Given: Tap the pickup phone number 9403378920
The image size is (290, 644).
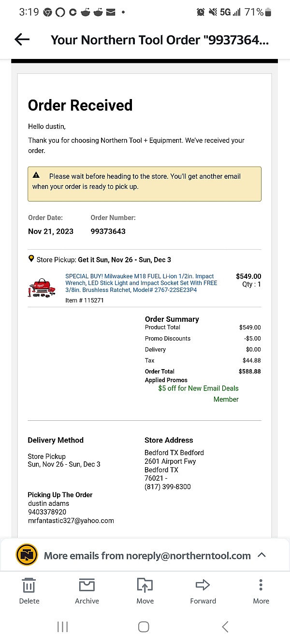Looking at the screenshot, I should point(47,512).
